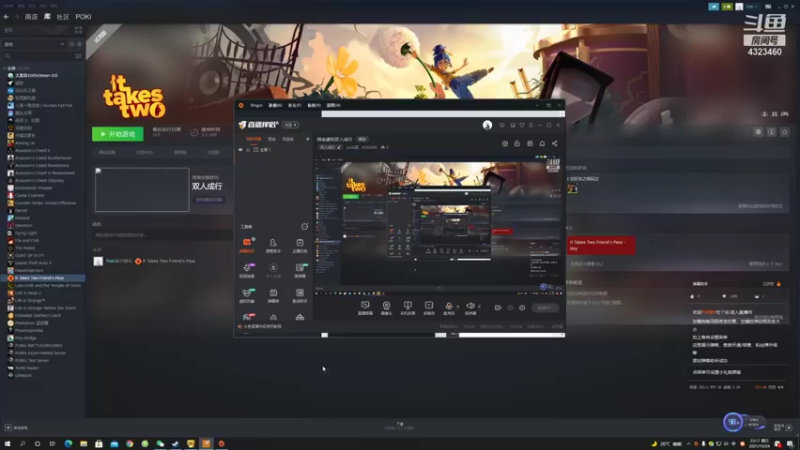Click the recent-activity clock icon in sidebar

[x=71, y=44]
